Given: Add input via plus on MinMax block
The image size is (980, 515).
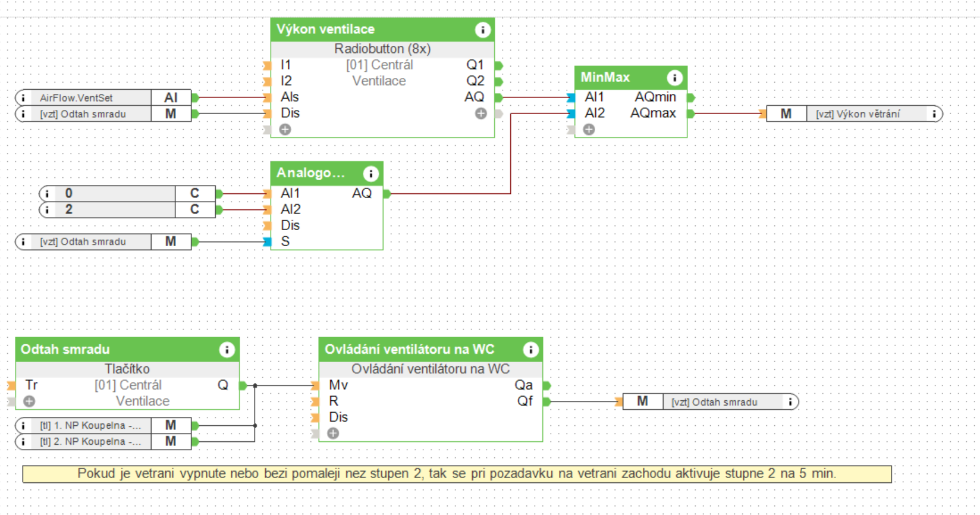Looking at the screenshot, I should click(589, 130).
